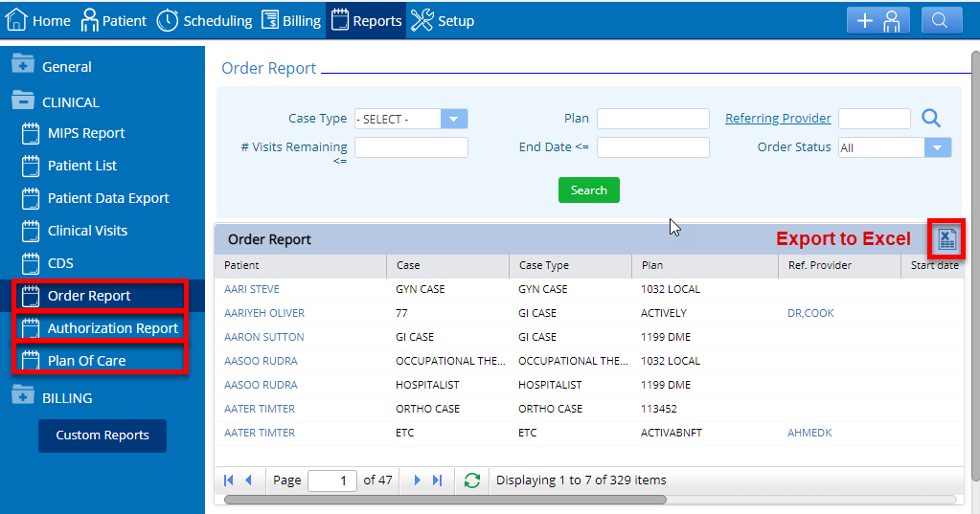980x514 pixels.
Task: Focus the End Date field
Action: pyautogui.click(x=653, y=147)
